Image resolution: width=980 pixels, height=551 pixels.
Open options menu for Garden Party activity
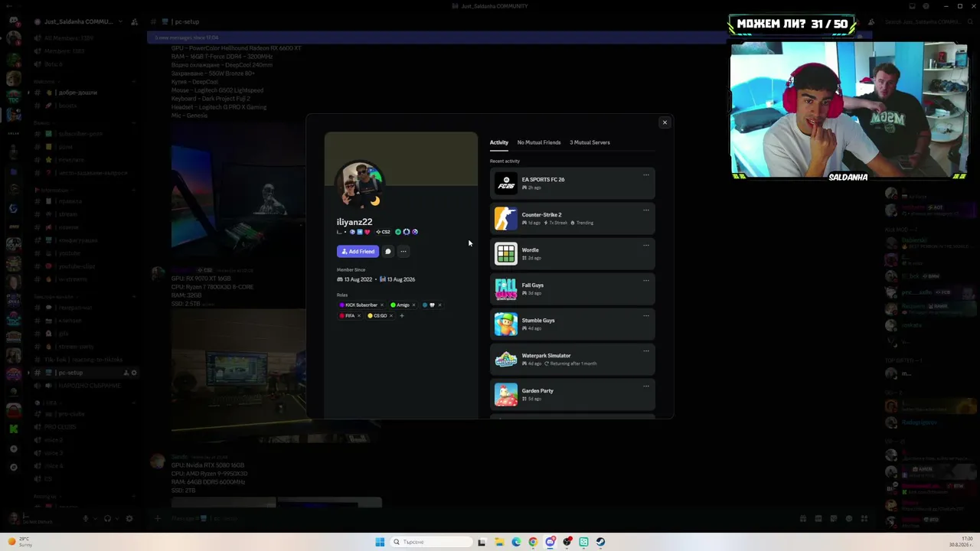coord(646,386)
